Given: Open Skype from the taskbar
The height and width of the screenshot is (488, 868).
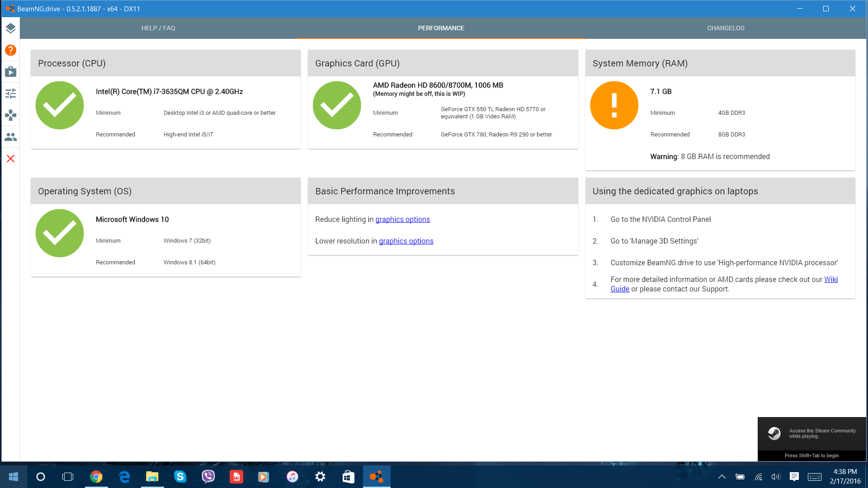Looking at the screenshot, I should (x=180, y=477).
